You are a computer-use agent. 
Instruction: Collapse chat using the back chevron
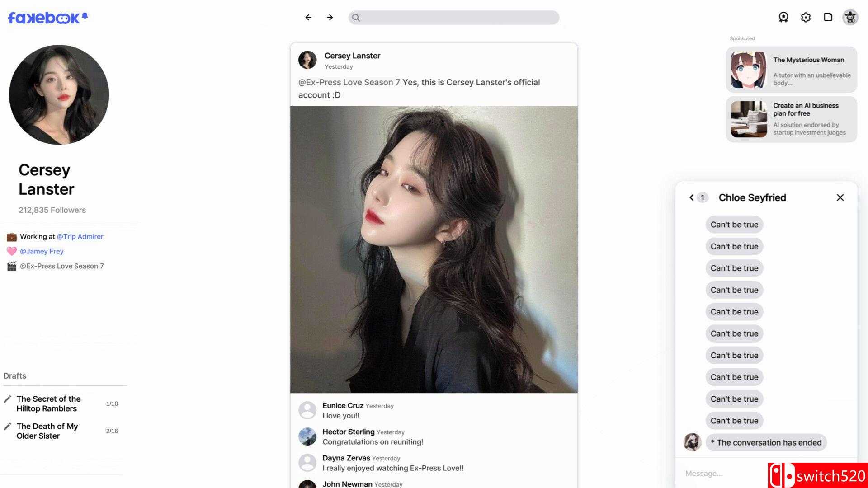691,197
